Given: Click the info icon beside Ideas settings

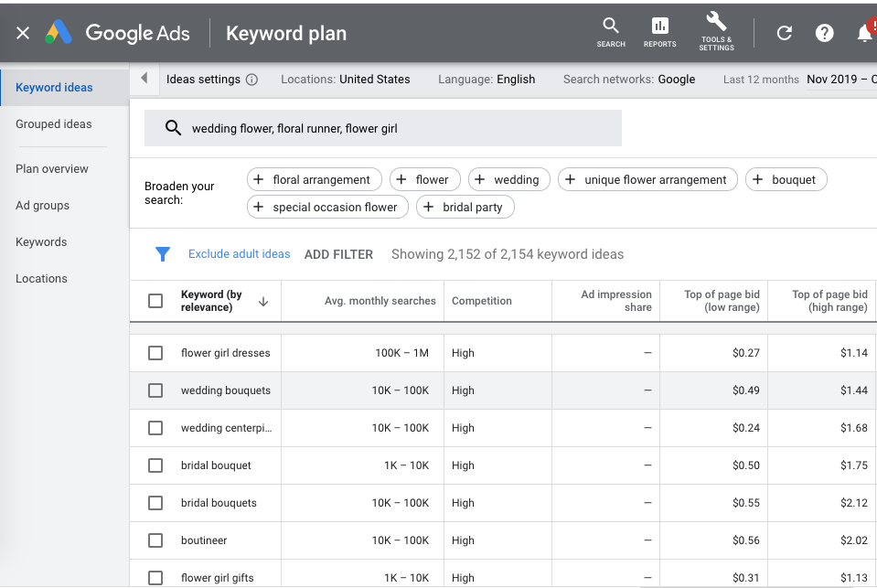Looking at the screenshot, I should (252, 80).
